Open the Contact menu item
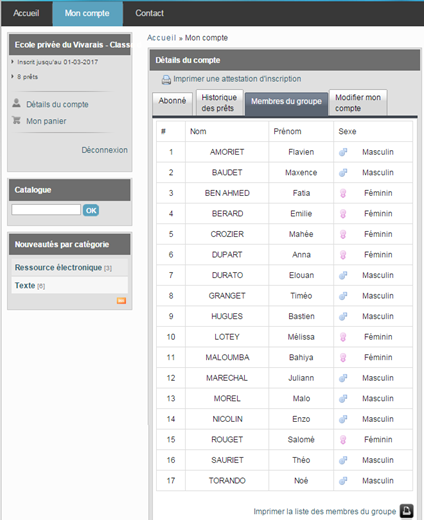Screen dimensions: 425x521 [x=149, y=13]
